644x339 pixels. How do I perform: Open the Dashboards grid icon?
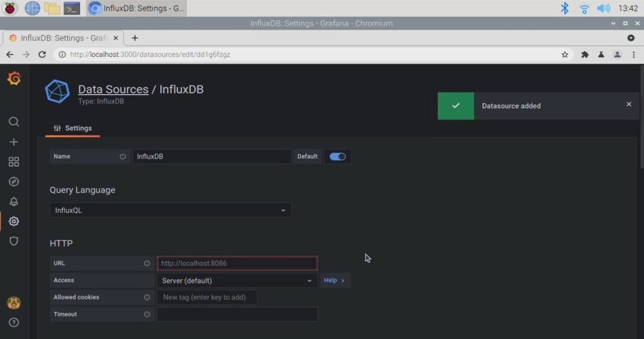pos(14,162)
